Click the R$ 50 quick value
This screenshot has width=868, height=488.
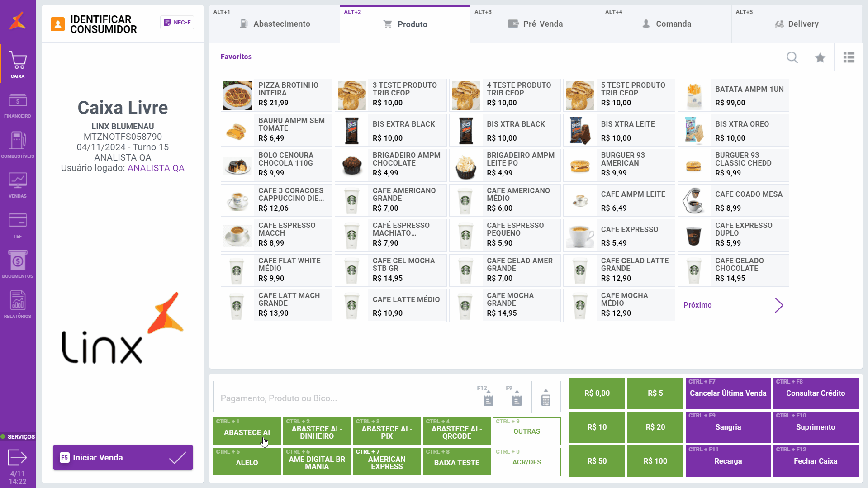pos(597,461)
